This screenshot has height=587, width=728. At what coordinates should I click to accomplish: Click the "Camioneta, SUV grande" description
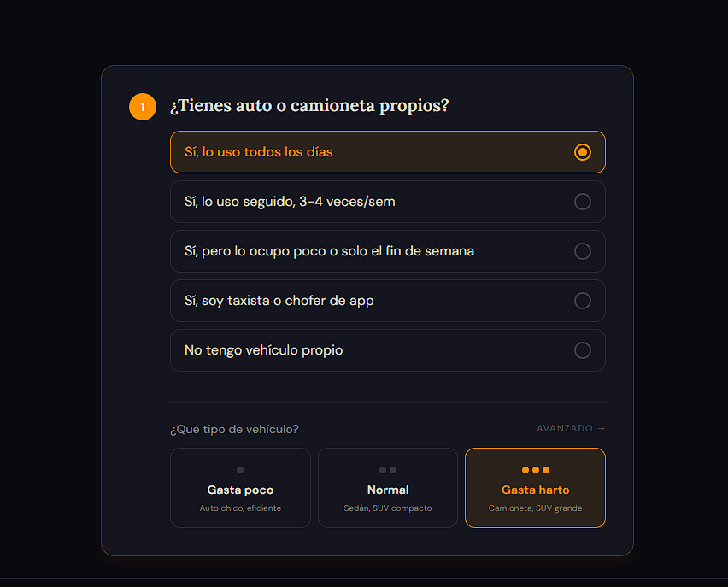[x=536, y=508]
